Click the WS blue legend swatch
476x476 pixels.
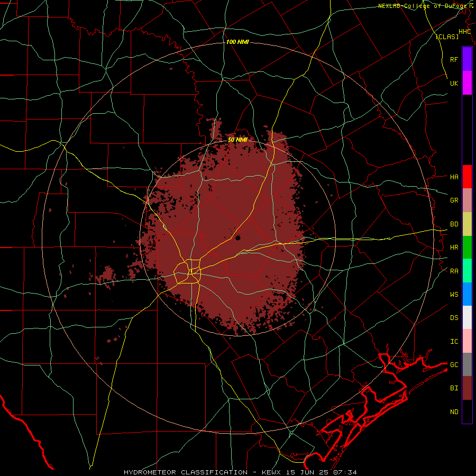(467, 294)
